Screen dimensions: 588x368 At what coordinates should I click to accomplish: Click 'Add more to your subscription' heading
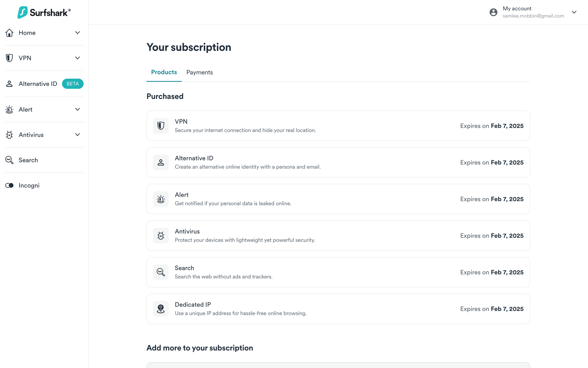[200, 348]
